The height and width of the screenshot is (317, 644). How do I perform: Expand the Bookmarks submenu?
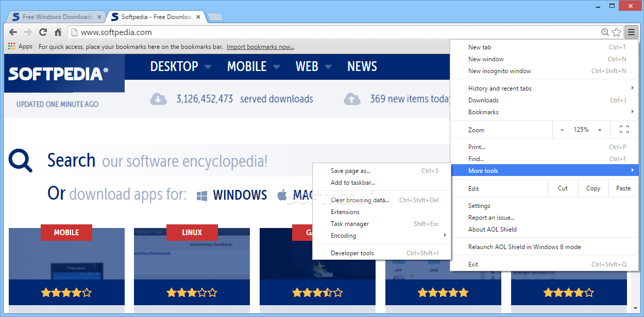tap(545, 112)
